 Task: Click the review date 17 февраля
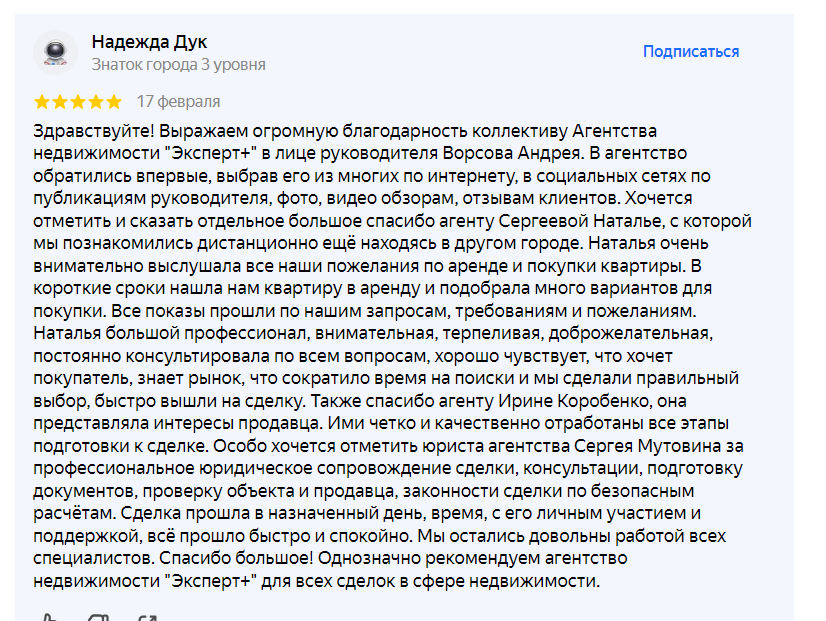[x=178, y=102]
